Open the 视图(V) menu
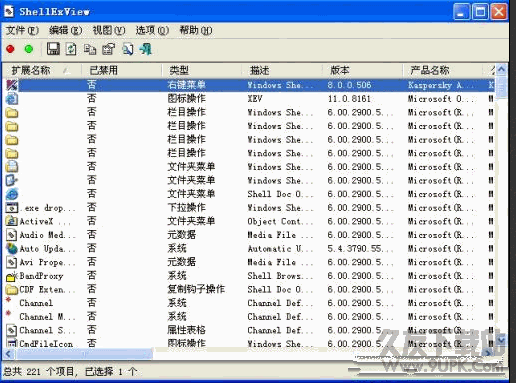This screenshot has height=383, width=516. click(109, 30)
